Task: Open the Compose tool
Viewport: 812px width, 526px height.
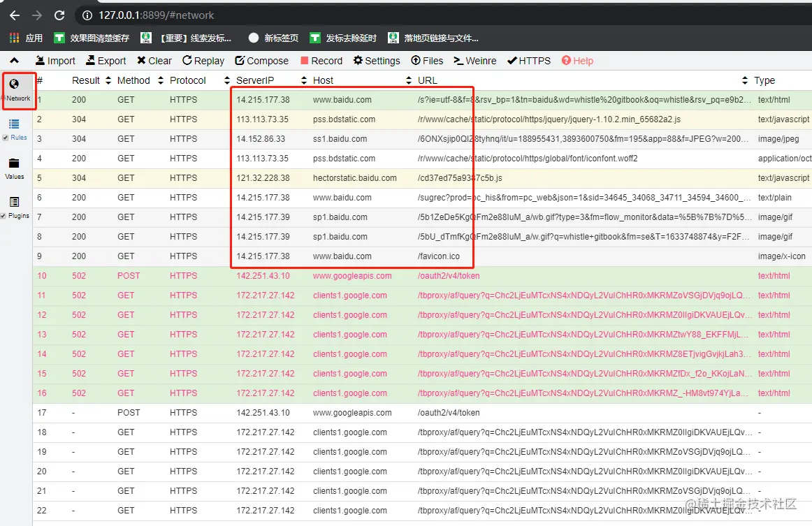Action: click(x=261, y=61)
